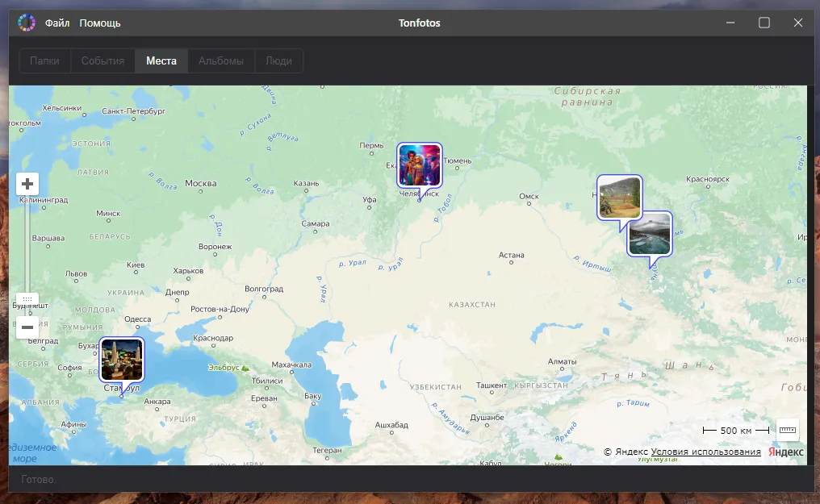Open the mountain landscape photo marker
The image size is (820, 504).
(619, 197)
